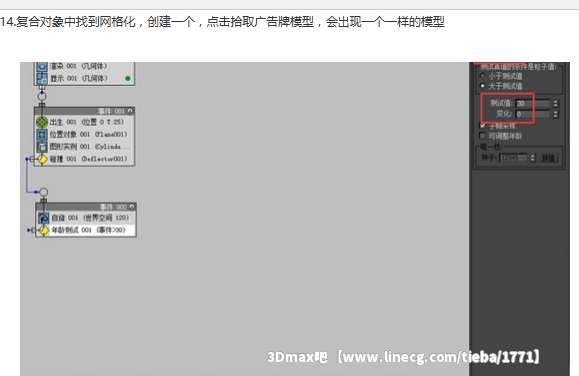Click the 出生 001 birth operator icon

click(42, 122)
